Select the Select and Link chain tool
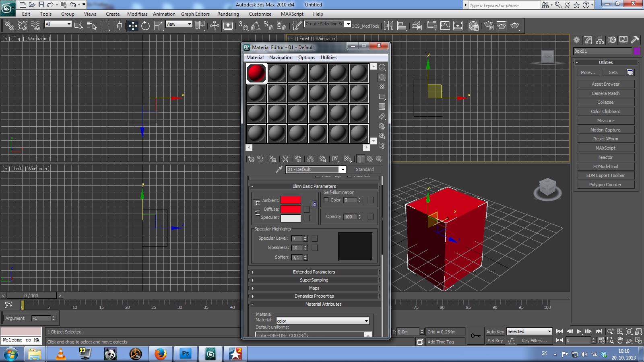 coord(9,26)
